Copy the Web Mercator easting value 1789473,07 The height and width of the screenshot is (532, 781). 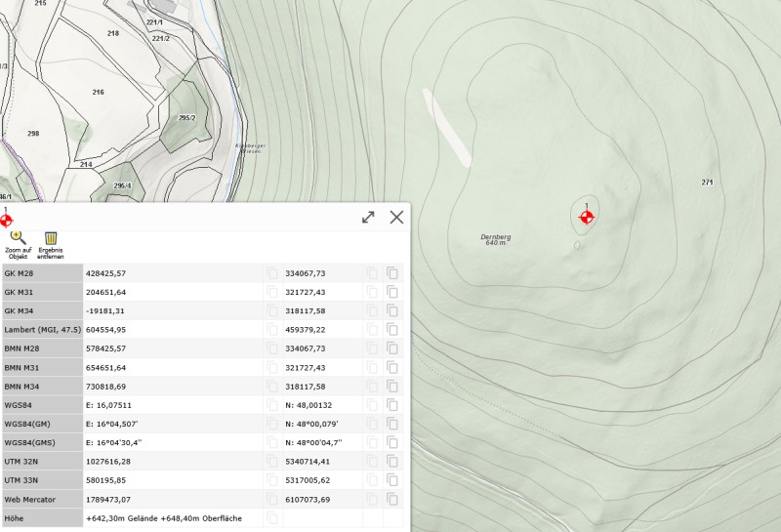coord(272,499)
